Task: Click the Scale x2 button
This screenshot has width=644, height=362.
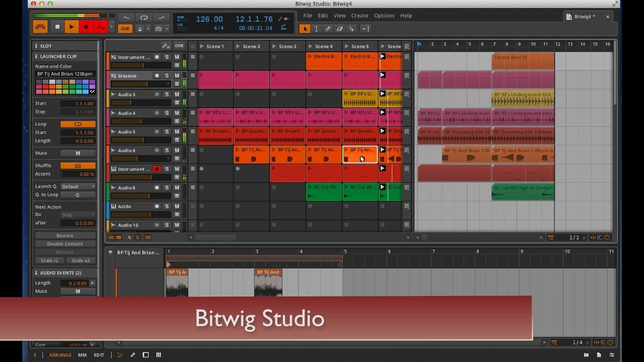Action: 80,260
